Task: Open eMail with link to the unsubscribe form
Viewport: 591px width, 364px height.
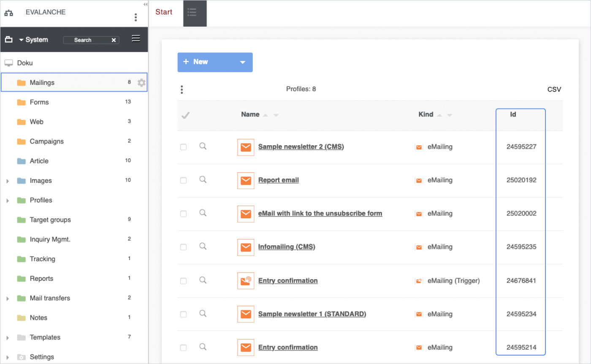Action: [x=320, y=214]
